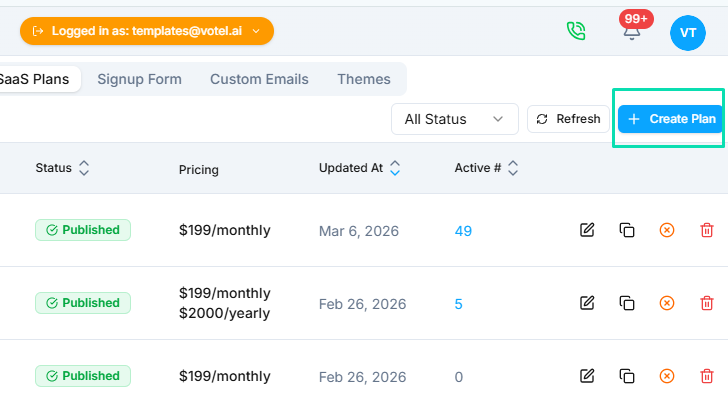This screenshot has width=728, height=411.
Task: Unpublish the plan with 49 active
Action: point(667,230)
